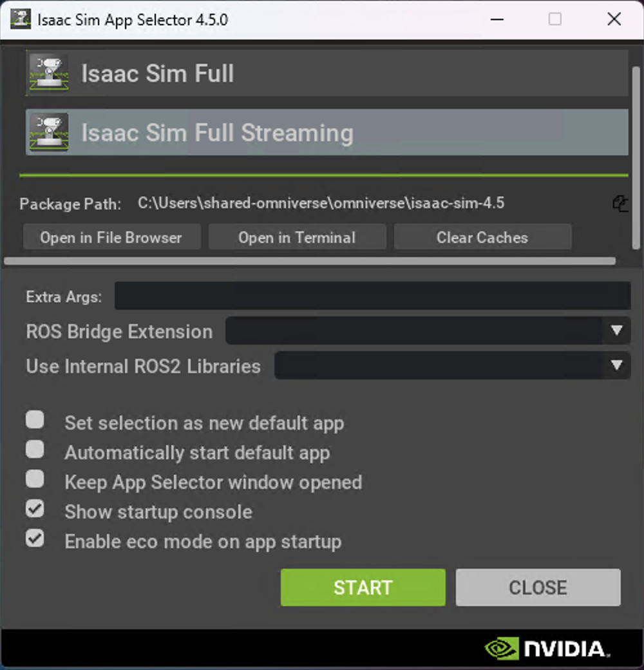This screenshot has height=670, width=644.
Task: Open the ROS Bridge Extension dropdown
Action: pos(617,330)
